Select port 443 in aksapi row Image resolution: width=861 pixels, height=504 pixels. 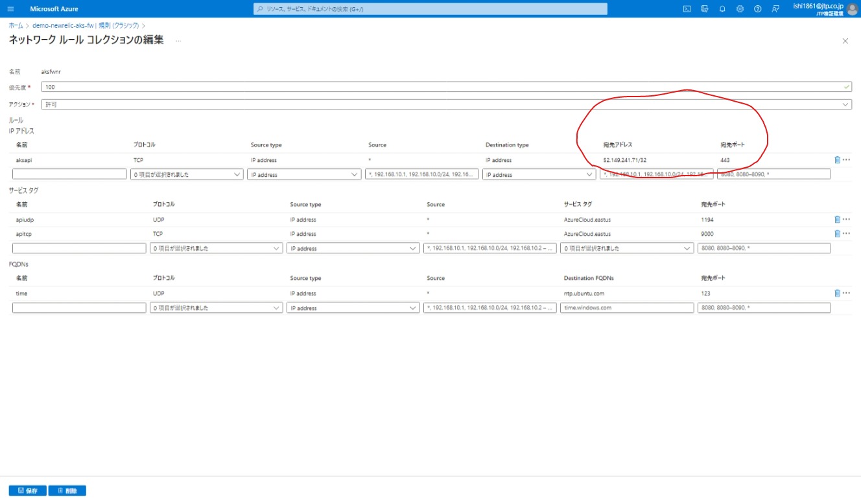point(725,160)
